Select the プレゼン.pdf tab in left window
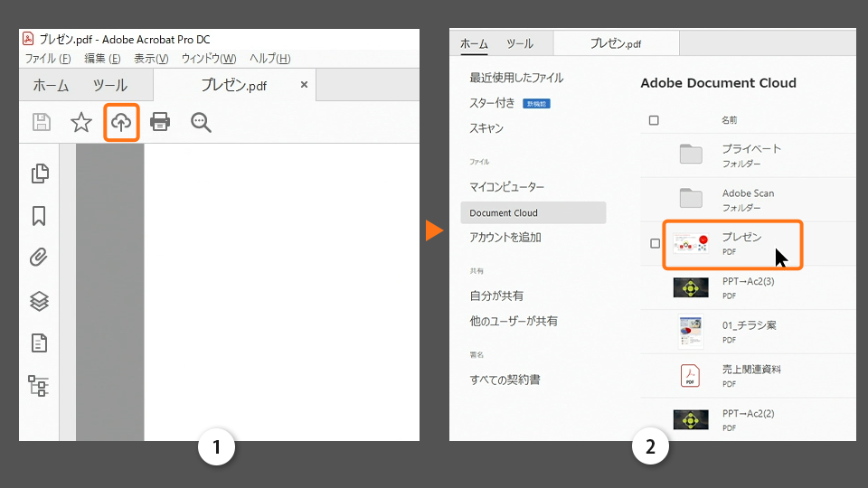The height and width of the screenshot is (488, 868). (x=233, y=85)
